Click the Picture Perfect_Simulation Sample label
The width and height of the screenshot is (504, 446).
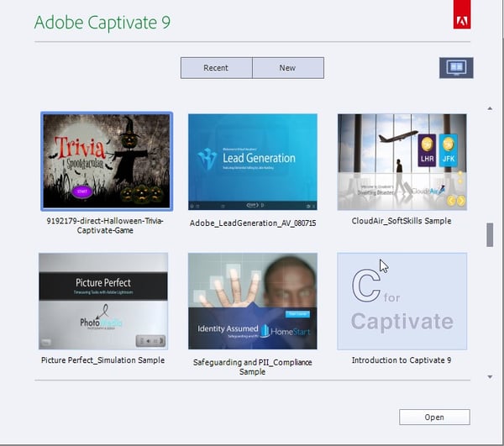tap(102, 360)
